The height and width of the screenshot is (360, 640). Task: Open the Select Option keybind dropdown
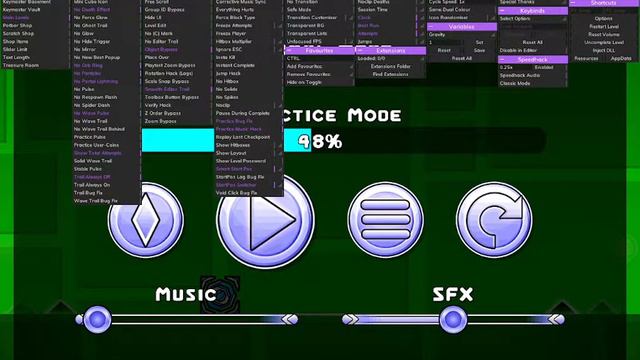[x=533, y=19]
